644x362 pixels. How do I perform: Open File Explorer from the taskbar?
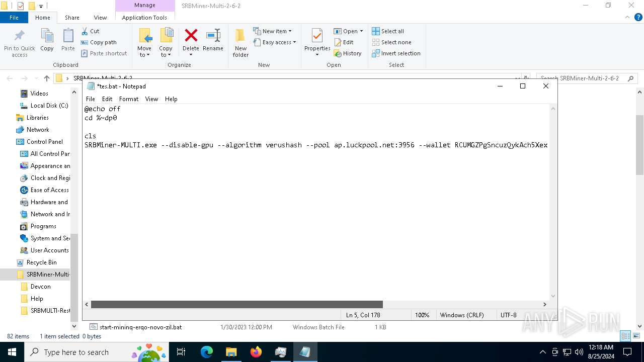(231, 352)
